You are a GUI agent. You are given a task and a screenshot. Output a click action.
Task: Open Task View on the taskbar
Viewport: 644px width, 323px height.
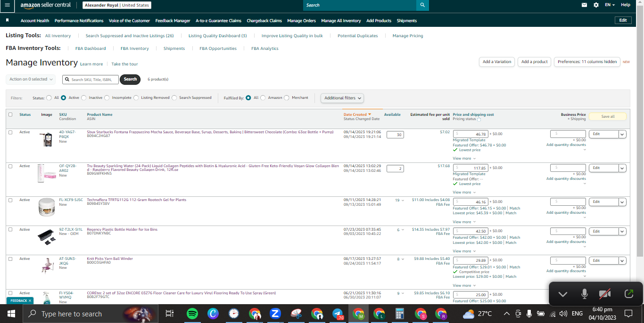pyautogui.click(x=170, y=314)
